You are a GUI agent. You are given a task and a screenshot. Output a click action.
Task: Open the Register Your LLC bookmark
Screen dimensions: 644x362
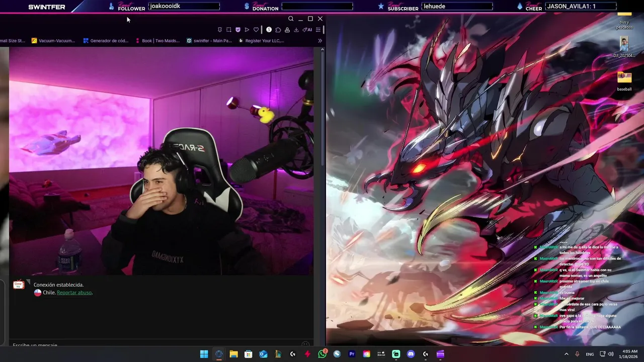pos(261,41)
